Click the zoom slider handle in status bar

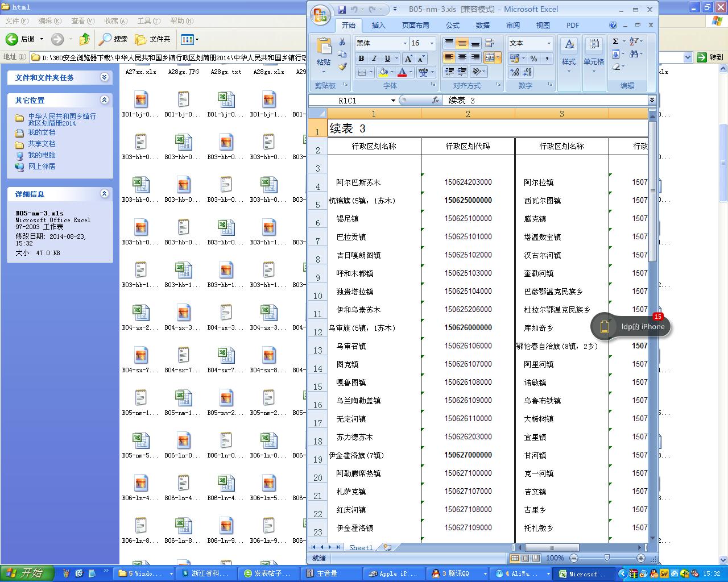[x=607, y=558]
